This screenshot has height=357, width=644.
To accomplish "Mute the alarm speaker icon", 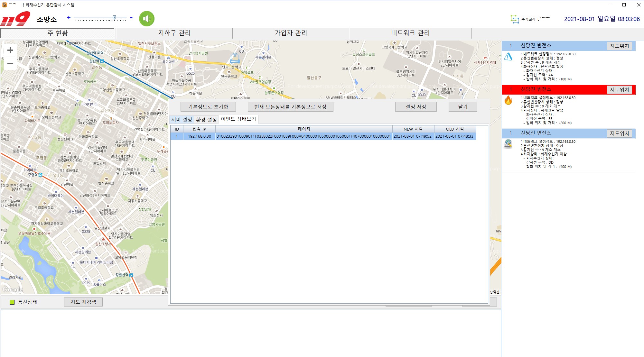I will point(146,19).
